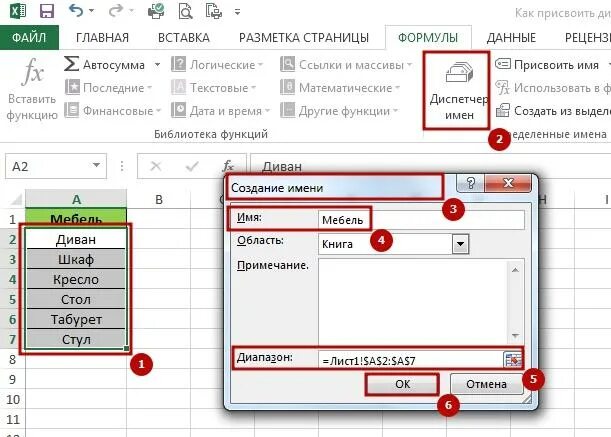Select row 9 header
611x437 pixels.
pos(12,379)
